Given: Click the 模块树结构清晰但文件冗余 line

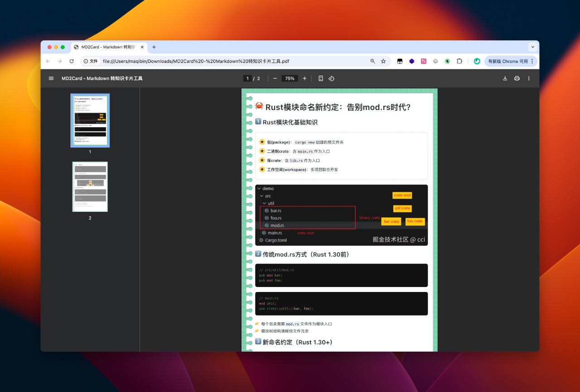Looking at the screenshot, I should [281, 331].
